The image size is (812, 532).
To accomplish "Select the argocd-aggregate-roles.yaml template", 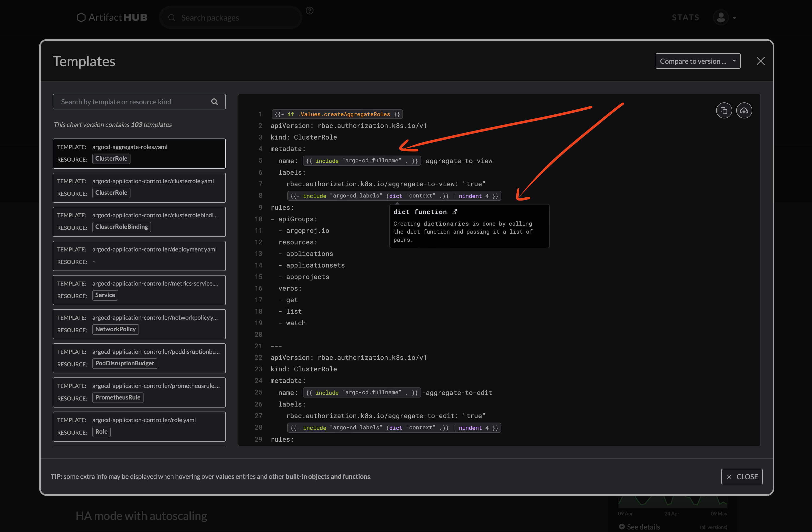I will click(x=139, y=153).
